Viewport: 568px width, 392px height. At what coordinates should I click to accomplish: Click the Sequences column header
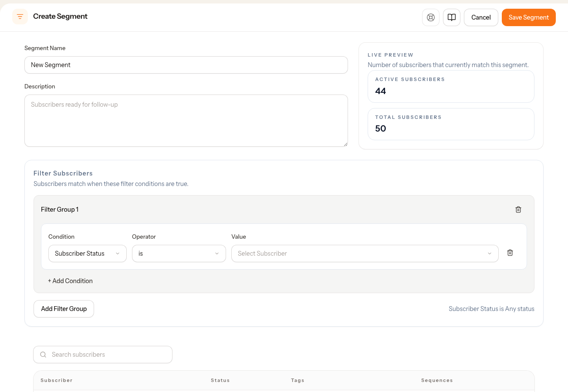(x=437, y=380)
